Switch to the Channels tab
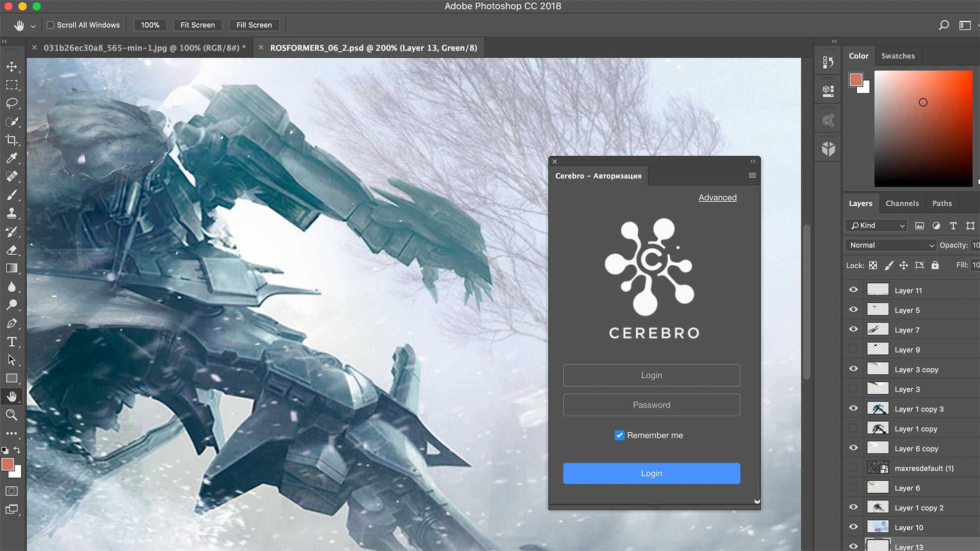The image size is (980, 551). point(902,203)
